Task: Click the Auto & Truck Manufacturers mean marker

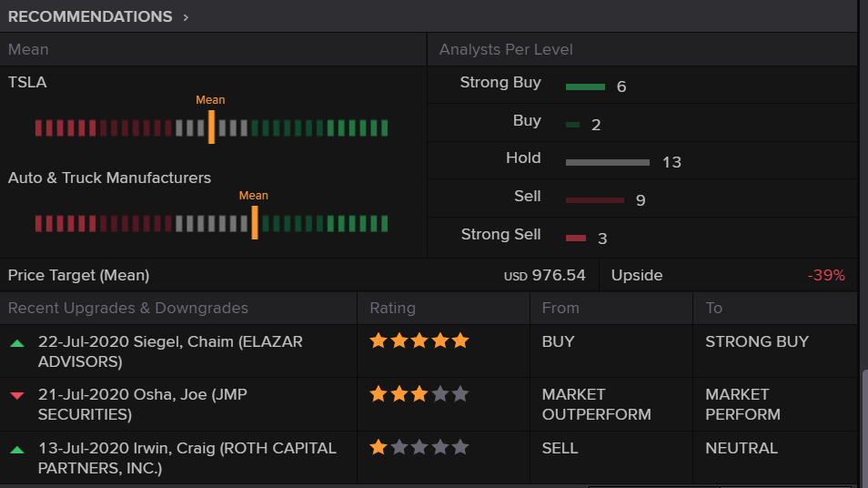Action: 255,222
